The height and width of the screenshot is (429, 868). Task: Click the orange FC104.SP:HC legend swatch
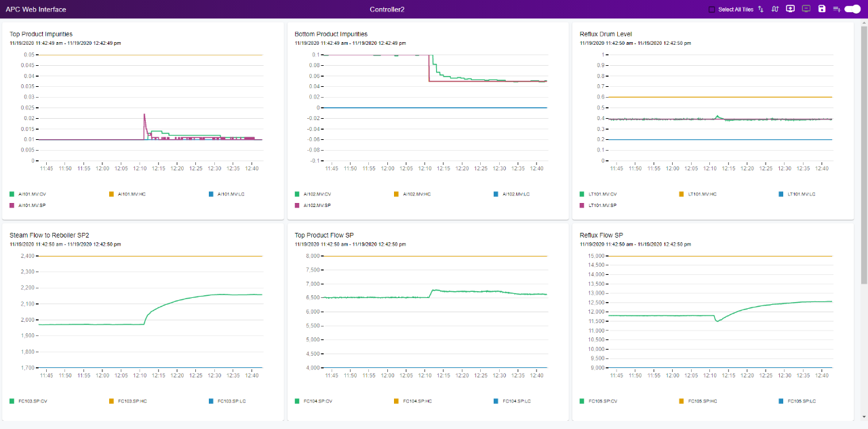pyautogui.click(x=397, y=401)
